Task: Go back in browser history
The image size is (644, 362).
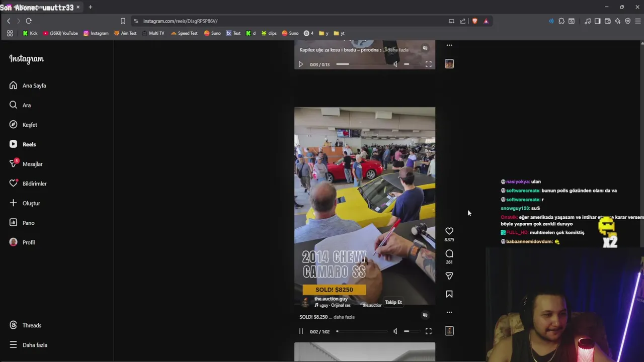Action: pyautogui.click(x=9, y=21)
